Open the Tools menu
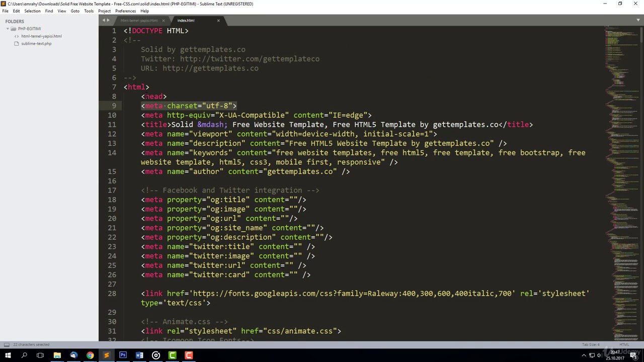Image resolution: width=644 pixels, height=362 pixels. click(89, 11)
